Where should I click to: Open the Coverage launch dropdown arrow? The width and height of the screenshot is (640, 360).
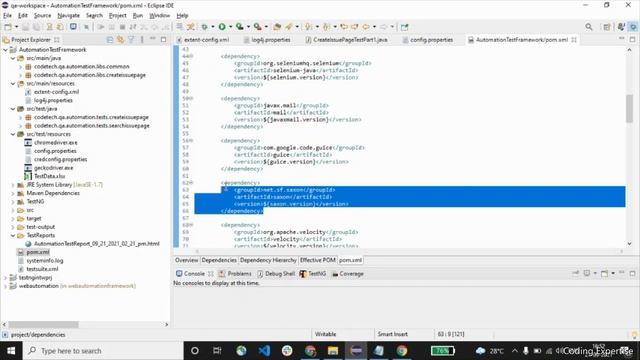[x=248, y=27]
